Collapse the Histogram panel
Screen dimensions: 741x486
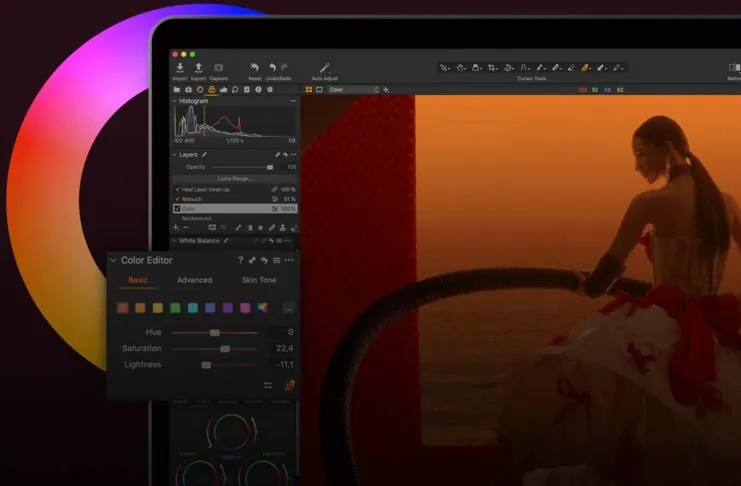click(174, 101)
